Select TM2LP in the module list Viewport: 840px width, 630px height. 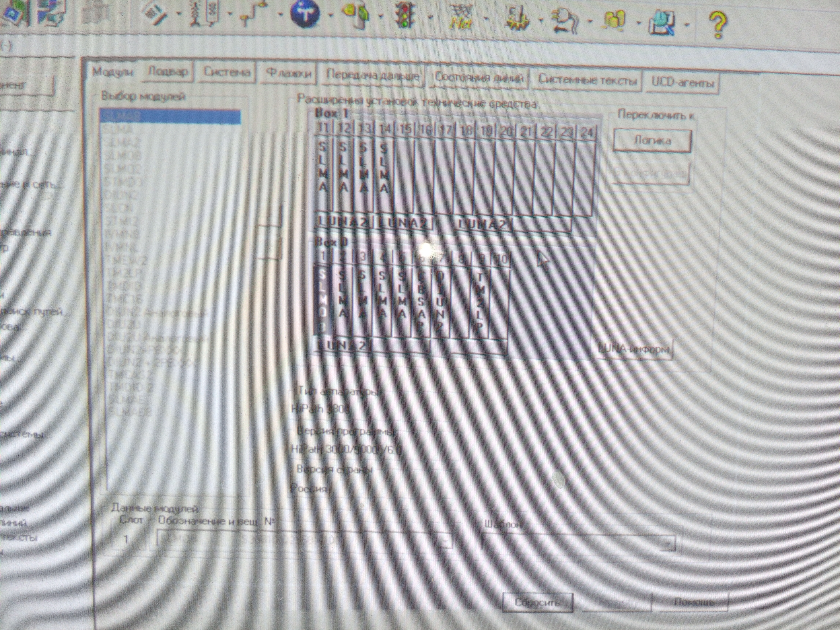[x=124, y=273]
